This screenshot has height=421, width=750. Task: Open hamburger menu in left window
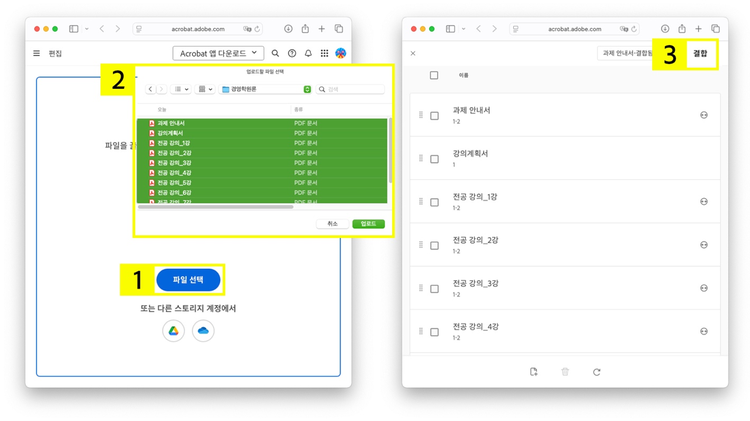point(36,53)
